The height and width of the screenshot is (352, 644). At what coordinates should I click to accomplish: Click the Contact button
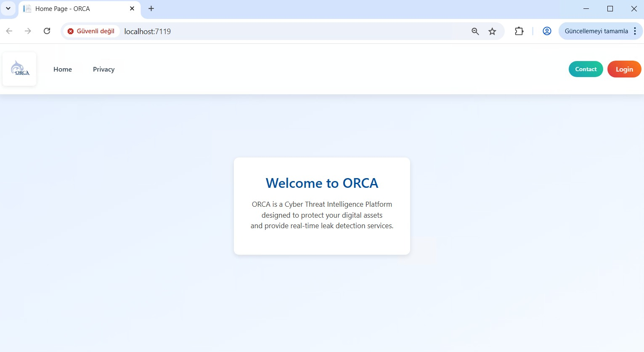586,69
